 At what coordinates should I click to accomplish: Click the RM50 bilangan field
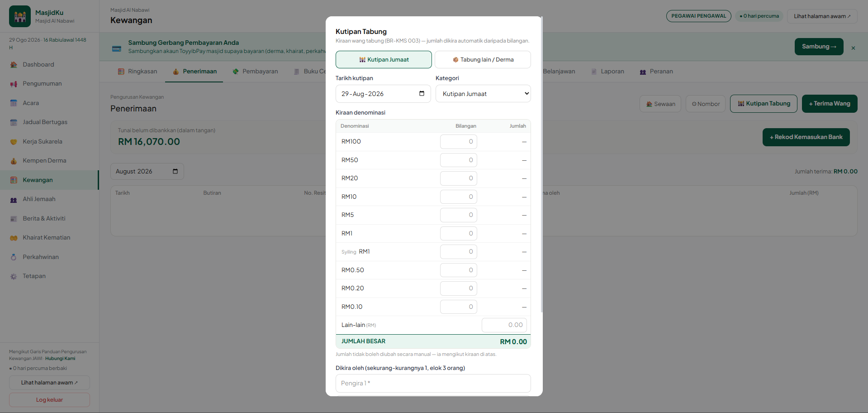[x=459, y=160]
